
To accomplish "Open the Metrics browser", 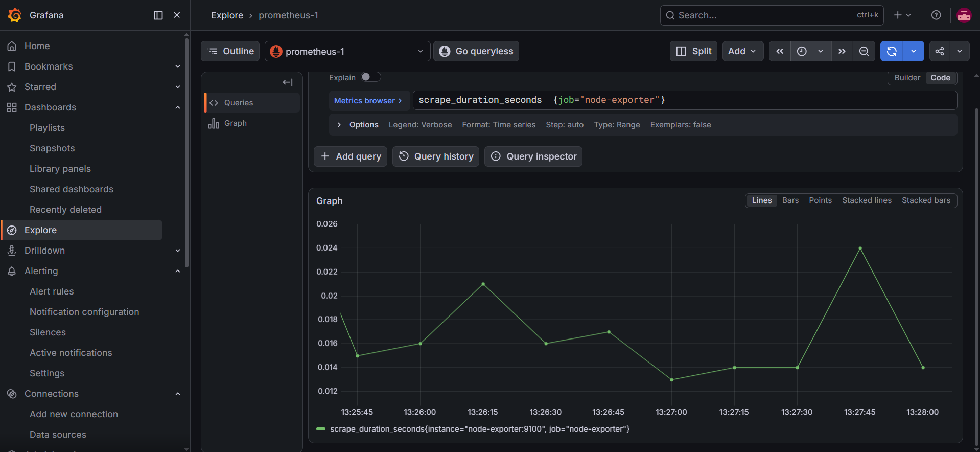I will (368, 101).
